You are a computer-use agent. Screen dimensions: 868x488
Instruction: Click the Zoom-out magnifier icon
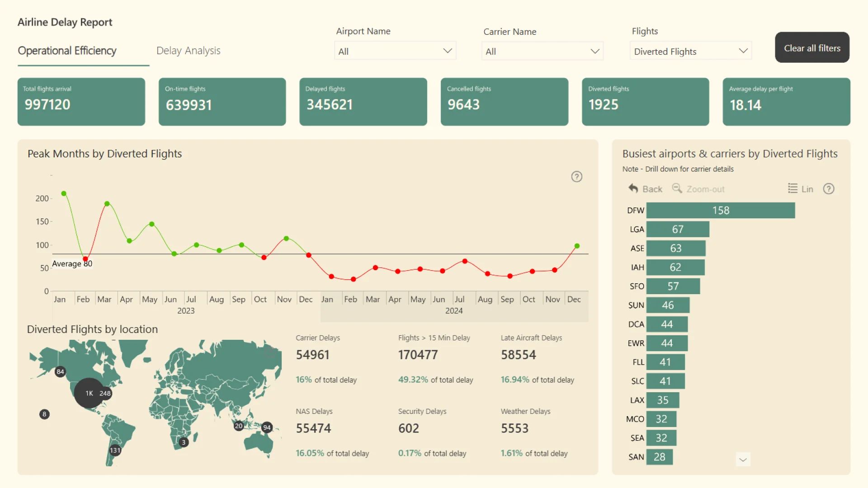677,188
